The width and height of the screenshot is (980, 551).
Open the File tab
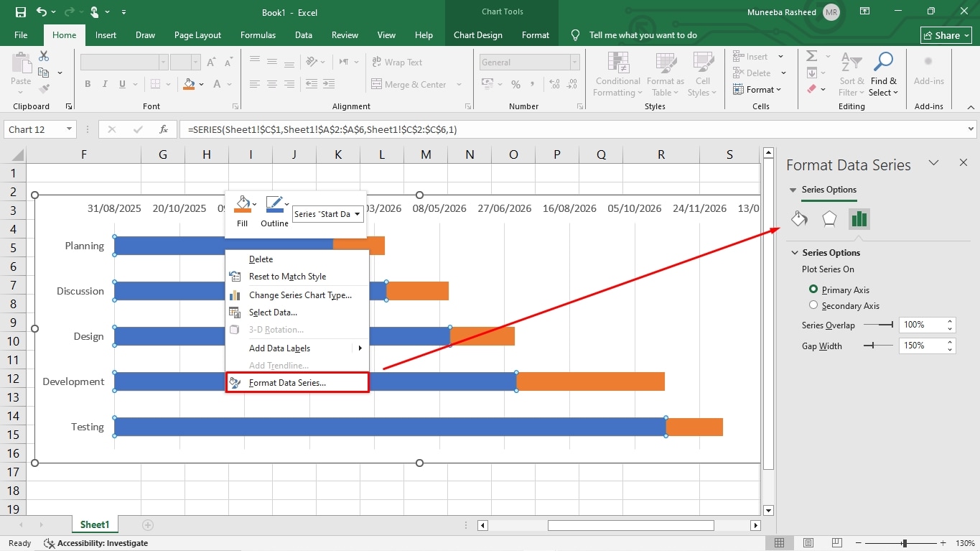click(21, 34)
